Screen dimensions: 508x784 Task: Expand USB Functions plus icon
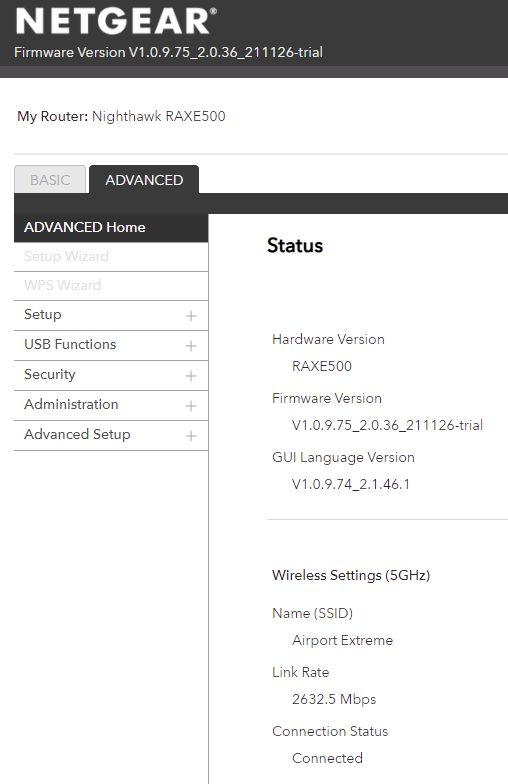[190, 346]
